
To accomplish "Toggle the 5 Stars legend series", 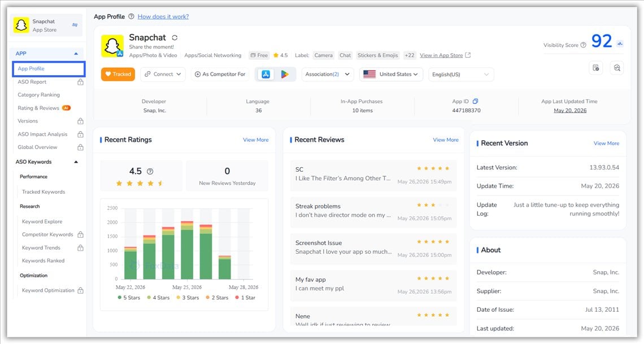I will click(129, 298).
